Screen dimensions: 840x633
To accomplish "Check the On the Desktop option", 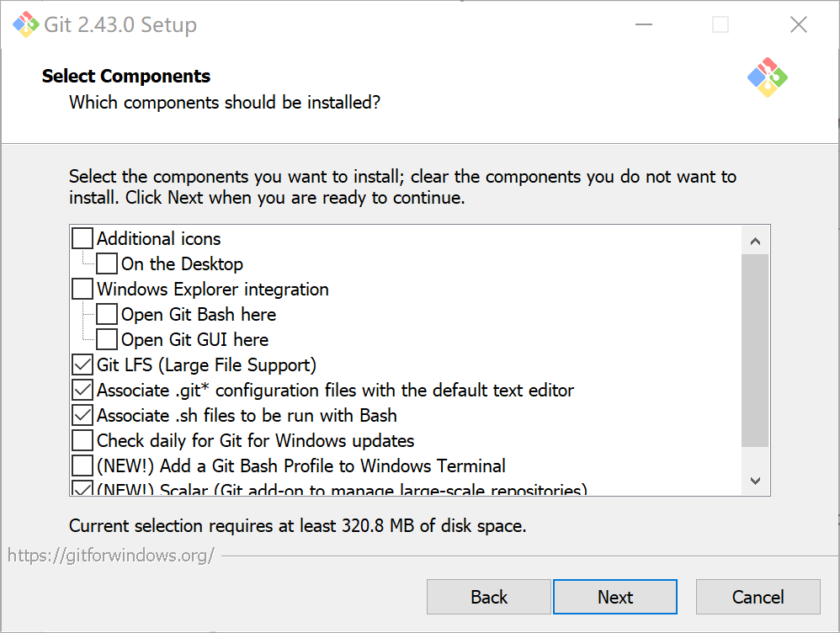I will pyautogui.click(x=107, y=264).
